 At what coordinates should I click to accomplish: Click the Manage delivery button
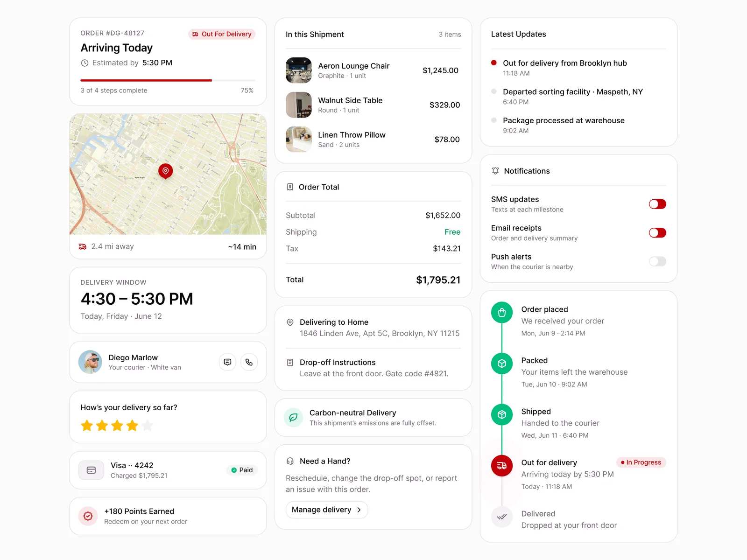pos(327,510)
